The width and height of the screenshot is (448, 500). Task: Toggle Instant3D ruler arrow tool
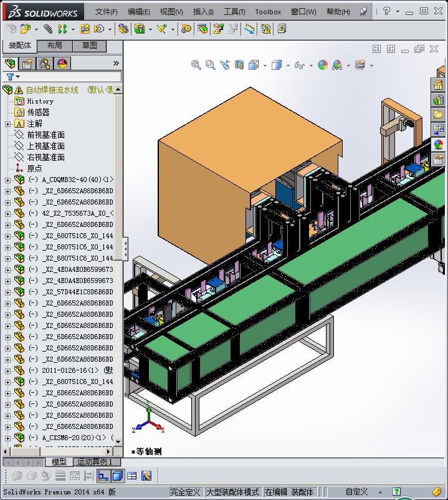(249, 29)
